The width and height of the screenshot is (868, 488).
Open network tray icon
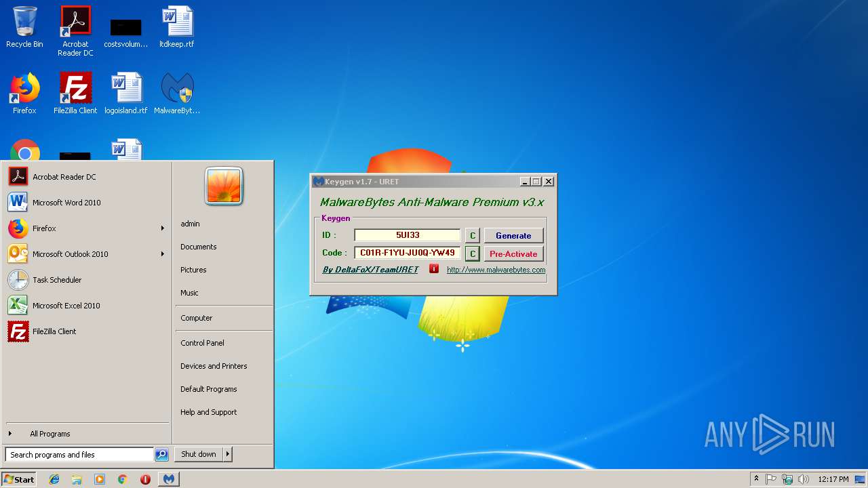787,479
